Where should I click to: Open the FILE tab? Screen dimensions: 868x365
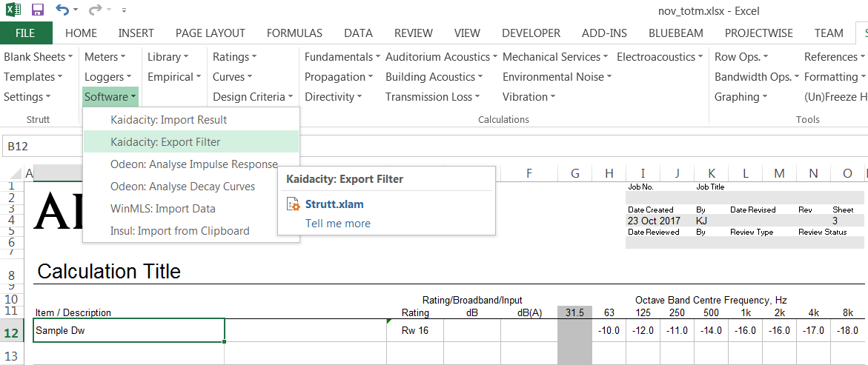point(25,33)
